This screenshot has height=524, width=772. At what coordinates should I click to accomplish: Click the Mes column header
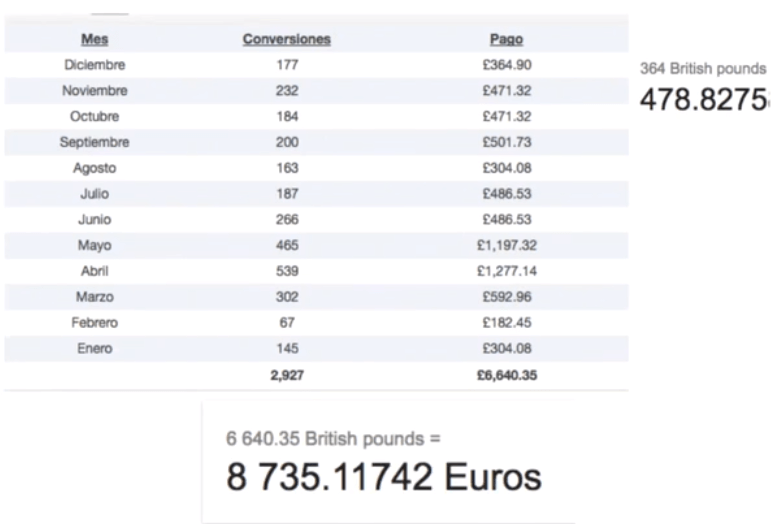click(x=95, y=39)
